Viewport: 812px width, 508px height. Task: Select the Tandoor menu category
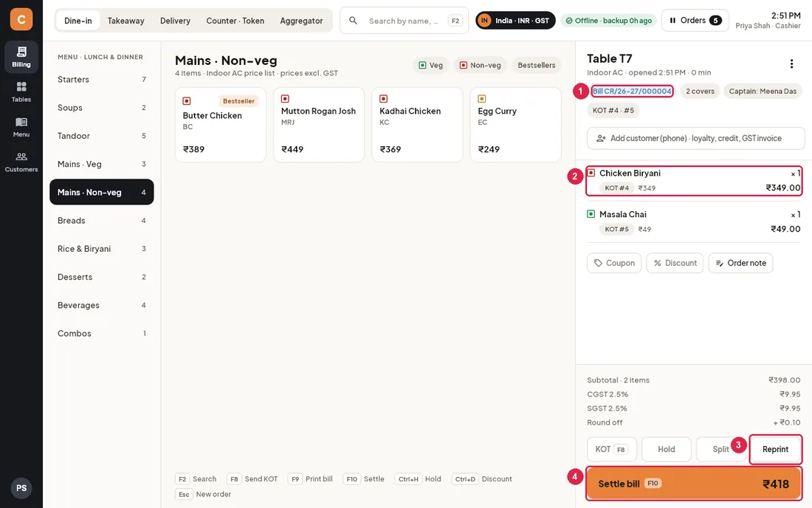pyautogui.click(x=102, y=136)
